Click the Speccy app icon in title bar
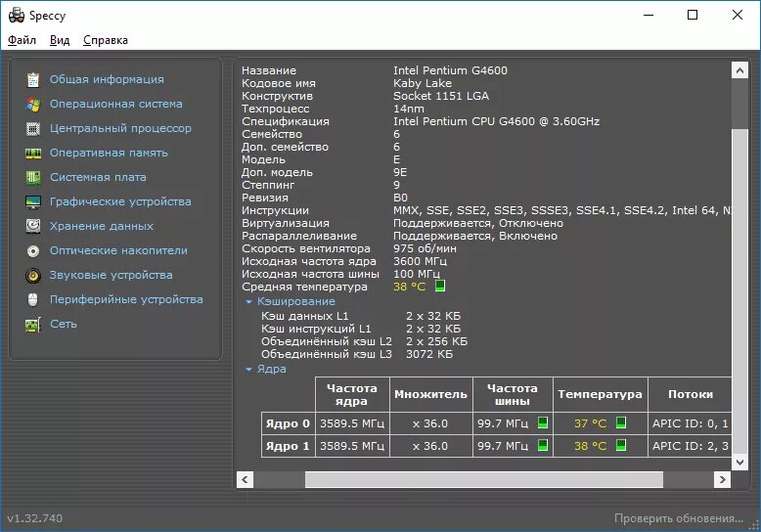This screenshot has height=532, width=761. coord(17,15)
